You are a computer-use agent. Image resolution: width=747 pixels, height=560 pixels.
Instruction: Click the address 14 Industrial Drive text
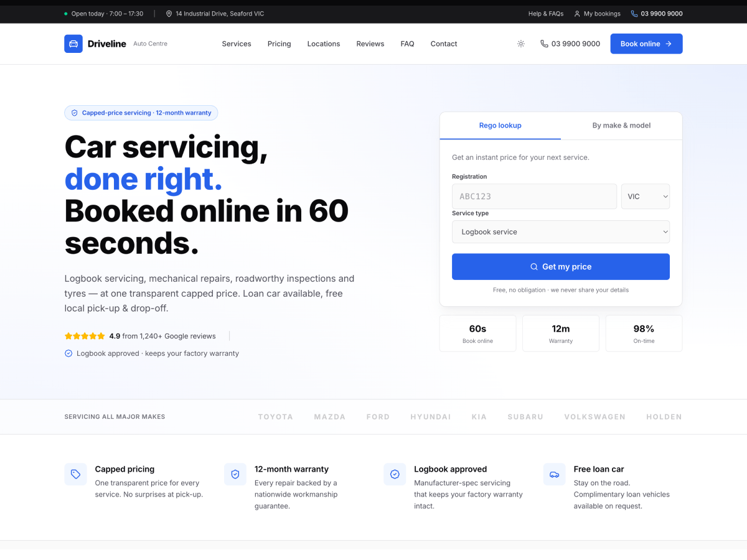220,14
